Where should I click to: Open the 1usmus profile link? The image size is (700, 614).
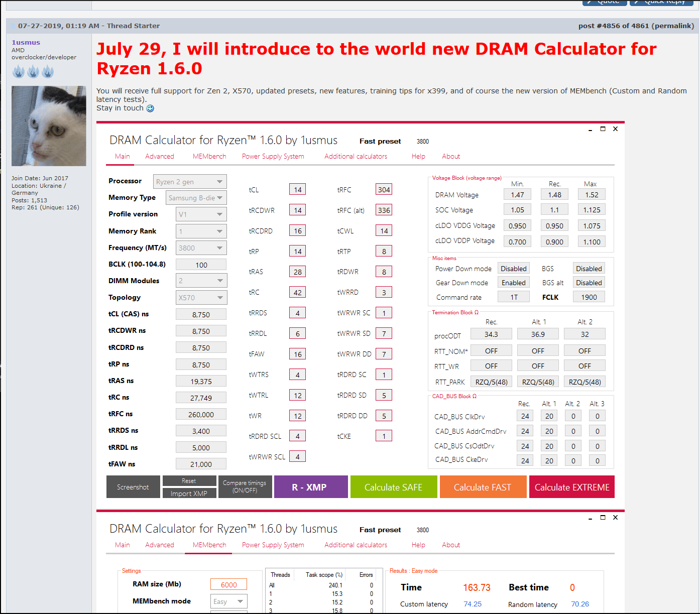(x=26, y=42)
